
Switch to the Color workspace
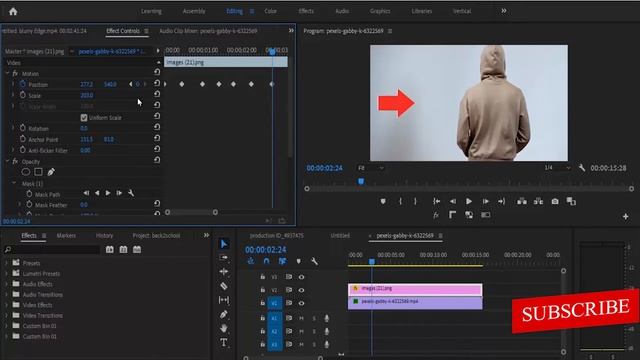(x=271, y=11)
